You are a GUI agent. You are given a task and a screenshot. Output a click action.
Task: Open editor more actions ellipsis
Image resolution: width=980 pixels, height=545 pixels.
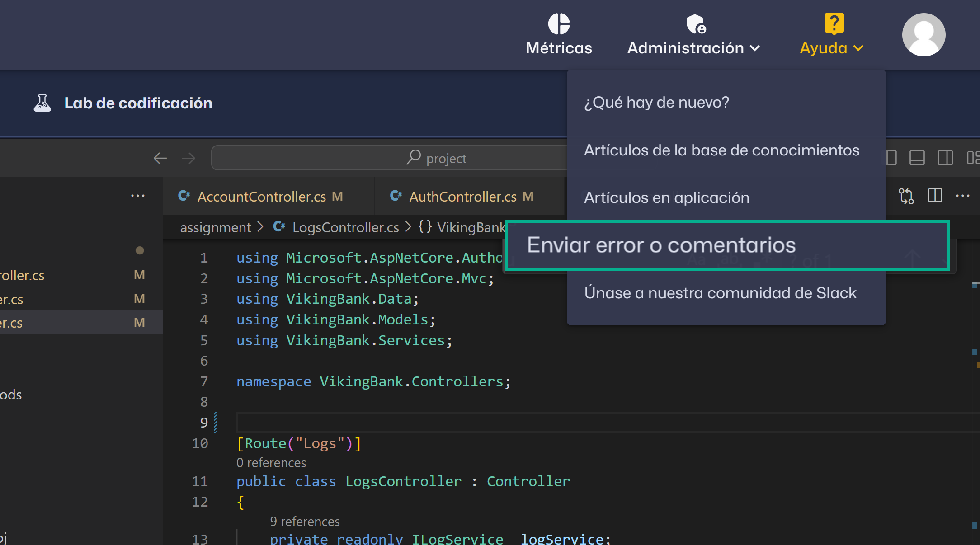pos(963,196)
